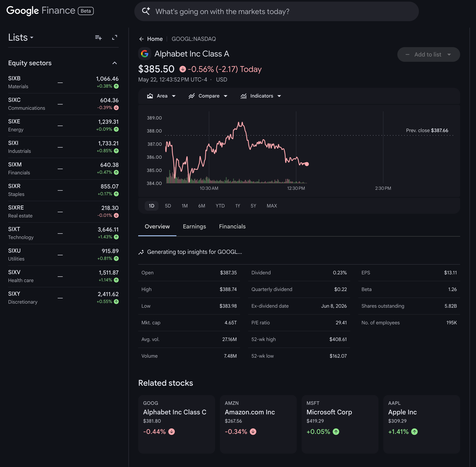The height and width of the screenshot is (467, 476).
Task: Click the AI search sparkle icon
Action: pyautogui.click(x=146, y=11)
